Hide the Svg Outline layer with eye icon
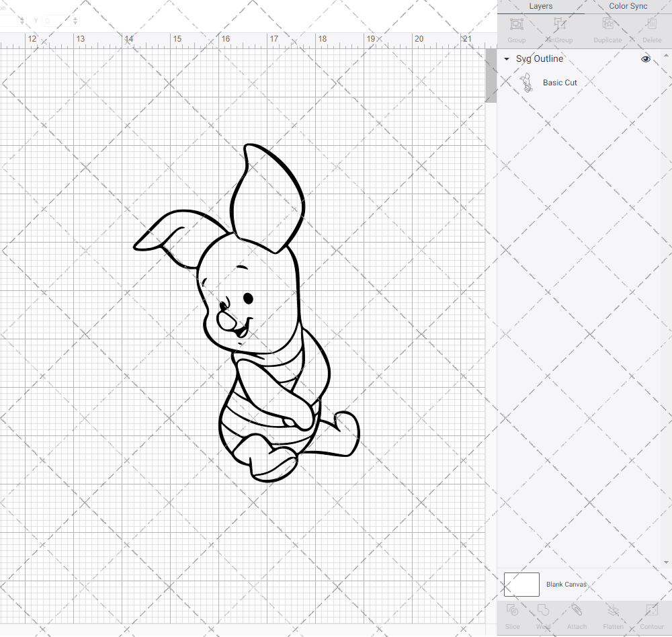 (645, 59)
